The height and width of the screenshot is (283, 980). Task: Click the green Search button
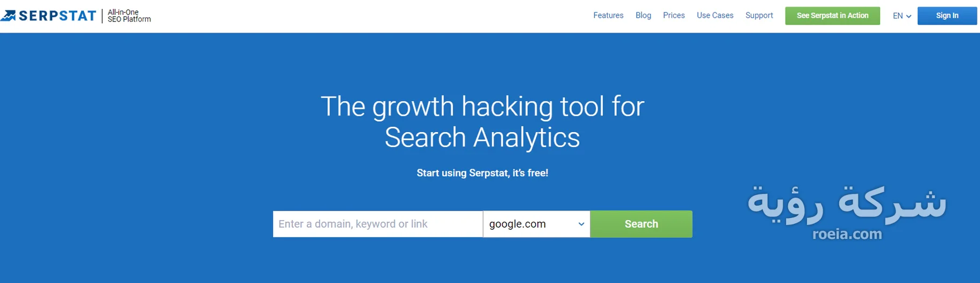tap(641, 224)
